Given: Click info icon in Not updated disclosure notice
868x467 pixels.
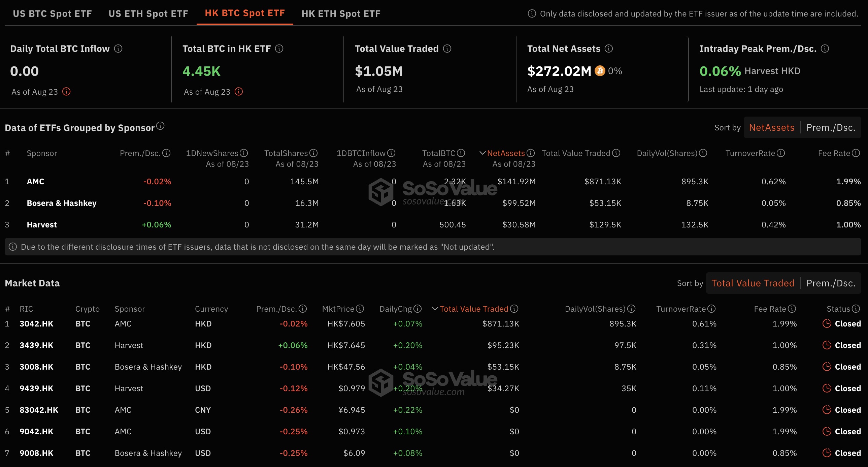Looking at the screenshot, I should tap(13, 247).
